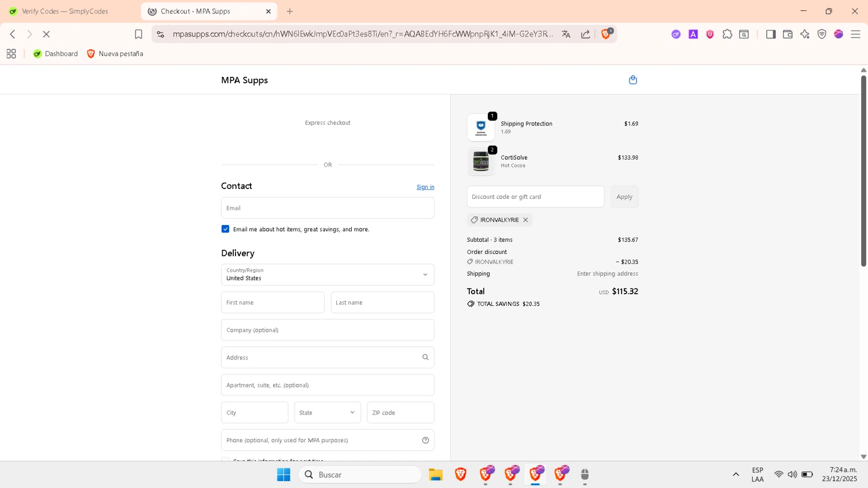Open the tab grid apps icon in bookmarks bar

[x=11, y=54]
